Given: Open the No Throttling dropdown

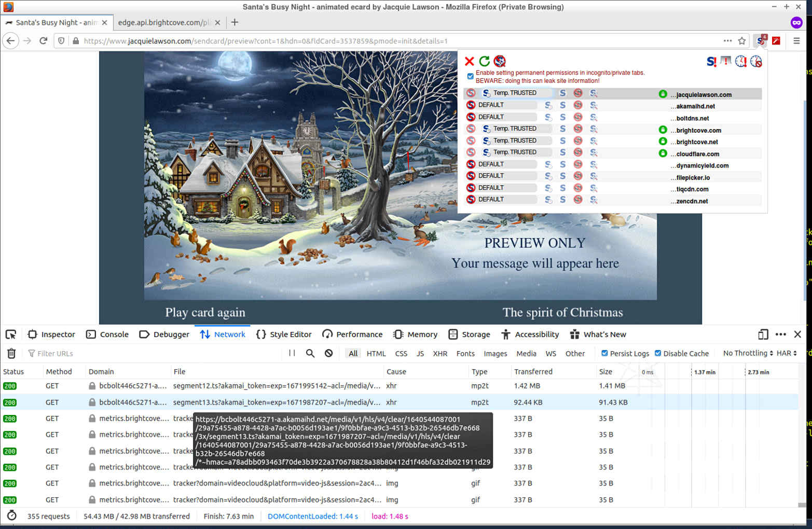Looking at the screenshot, I should click(x=747, y=353).
